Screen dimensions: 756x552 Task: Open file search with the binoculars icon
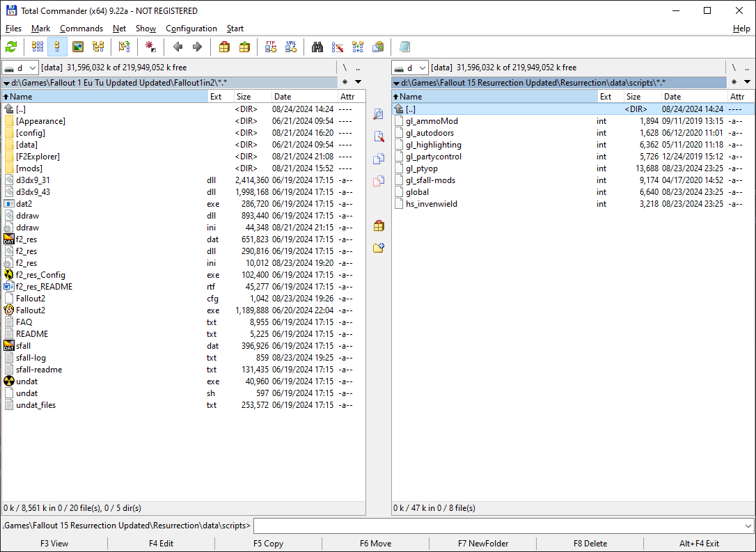click(x=317, y=47)
